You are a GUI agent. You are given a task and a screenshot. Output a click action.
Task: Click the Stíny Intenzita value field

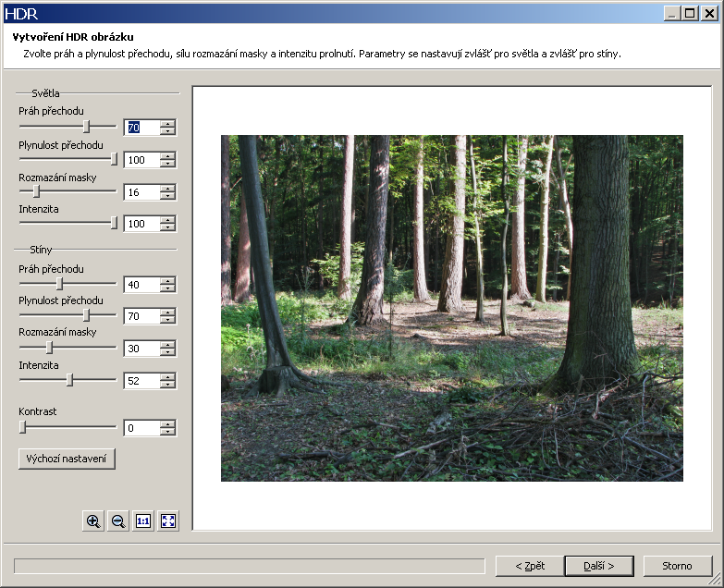(x=141, y=381)
